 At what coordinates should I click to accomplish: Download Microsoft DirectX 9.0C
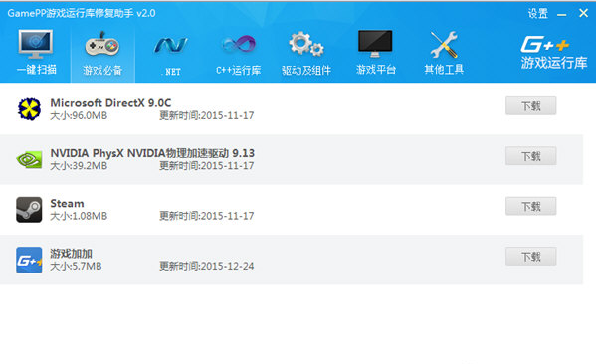(530, 105)
